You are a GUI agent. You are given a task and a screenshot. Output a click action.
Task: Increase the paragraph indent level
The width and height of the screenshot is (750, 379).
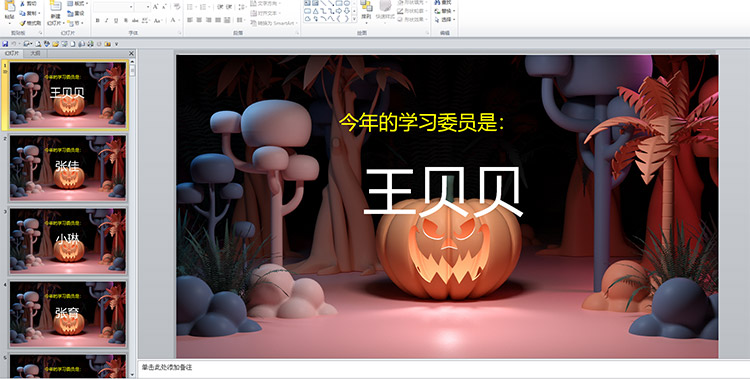point(229,7)
